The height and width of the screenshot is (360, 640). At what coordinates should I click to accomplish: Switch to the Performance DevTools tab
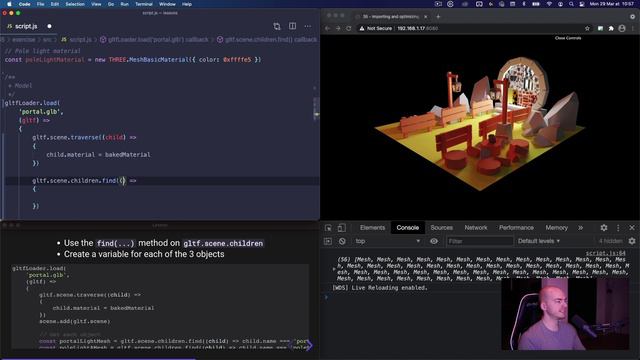pos(516,228)
